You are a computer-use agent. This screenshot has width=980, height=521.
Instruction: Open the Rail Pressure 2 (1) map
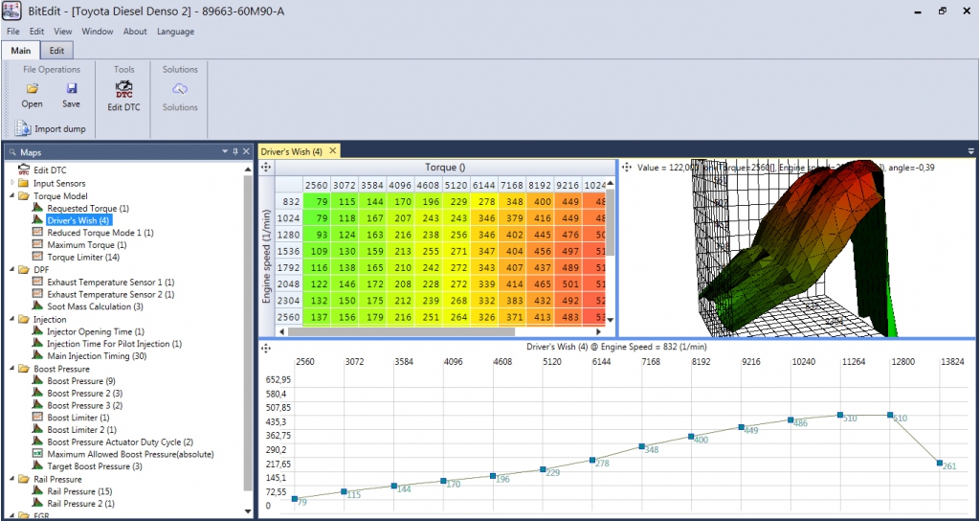pos(81,503)
